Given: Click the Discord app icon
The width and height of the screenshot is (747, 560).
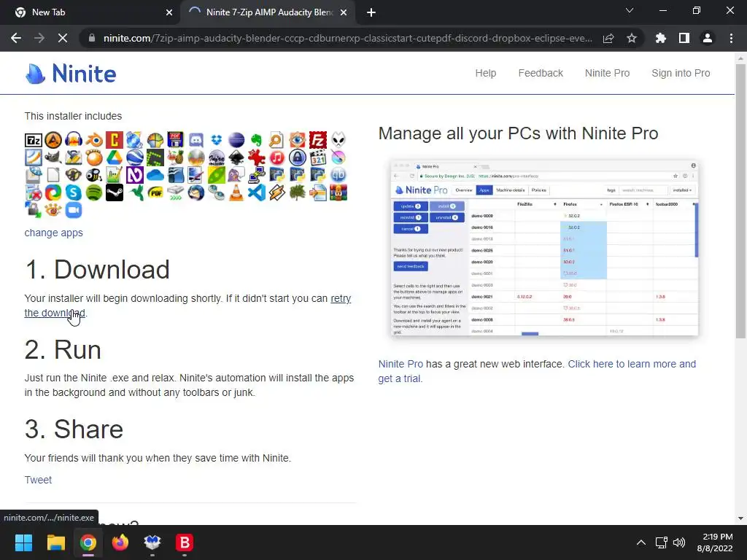Looking at the screenshot, I should point(196,140).
